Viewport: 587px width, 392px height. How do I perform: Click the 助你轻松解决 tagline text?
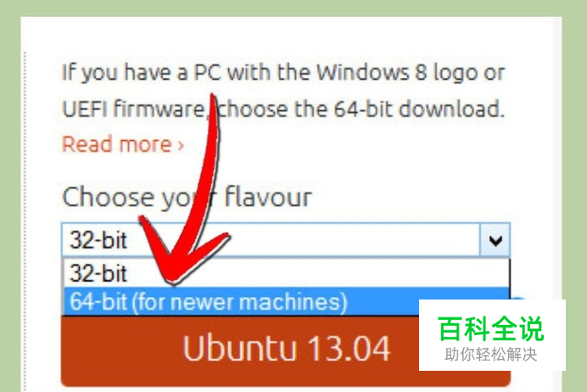pyautogui.click(x=491, y=354)
